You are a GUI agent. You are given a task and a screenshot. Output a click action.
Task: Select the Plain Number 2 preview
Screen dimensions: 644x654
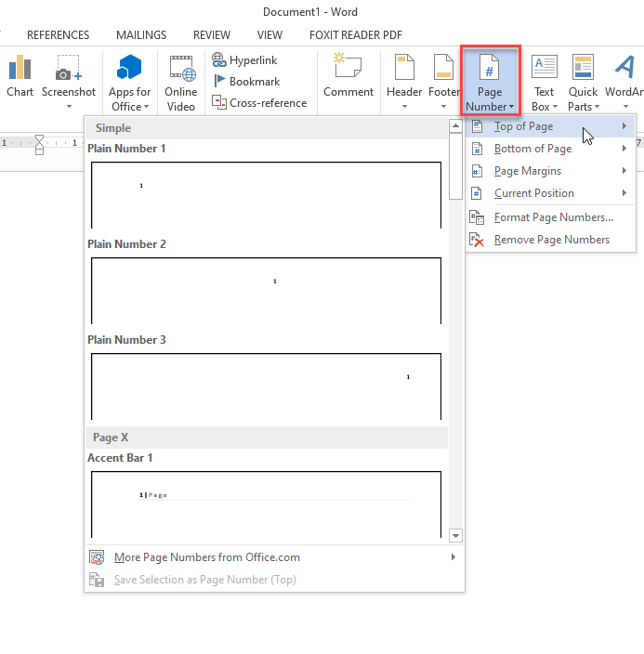(x=266, y=290)
